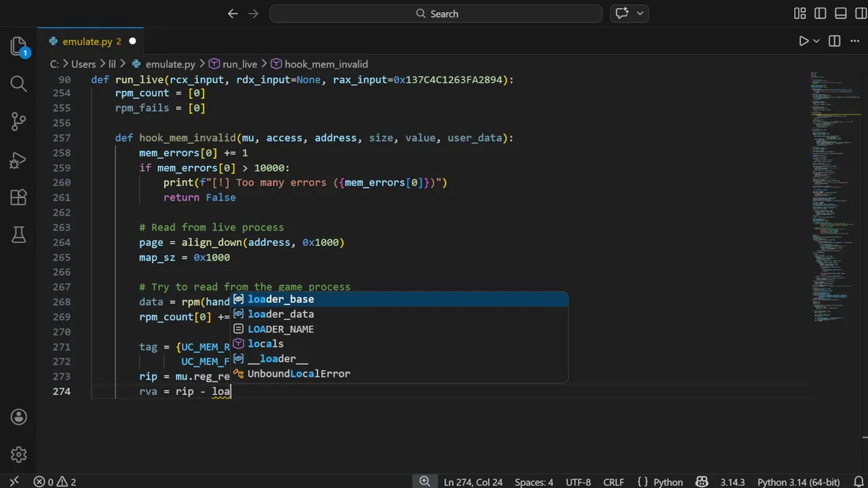The width and height of the screenshot is (868, 488).
Task: Go back with the left arrow
Action: click(x=233, y=14)
